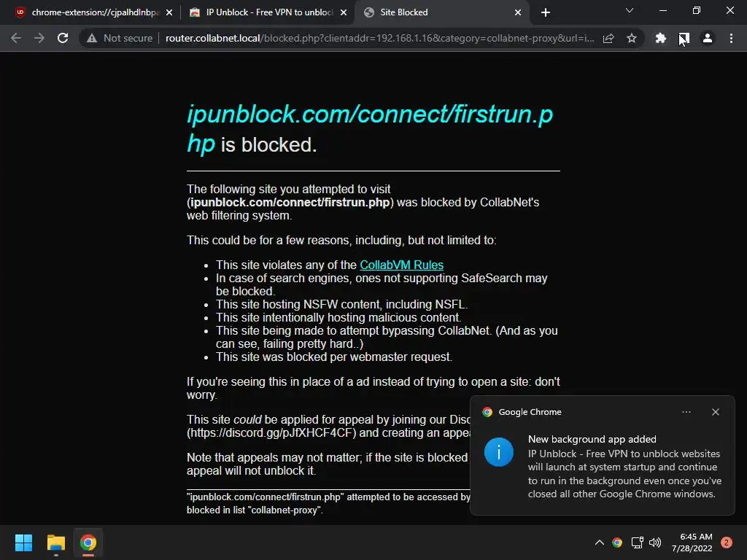Open the volume speaker tray icon
747x560 pixels.
(655, 542)
